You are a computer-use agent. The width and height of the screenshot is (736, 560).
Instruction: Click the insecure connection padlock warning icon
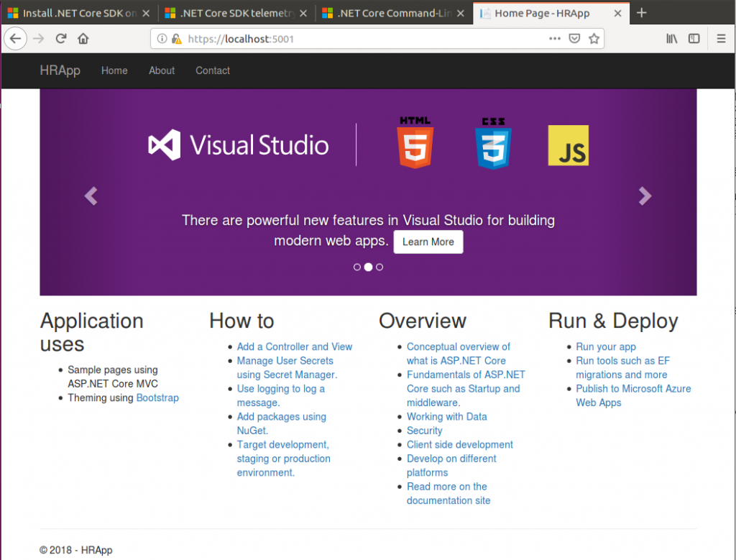point(177,39)
